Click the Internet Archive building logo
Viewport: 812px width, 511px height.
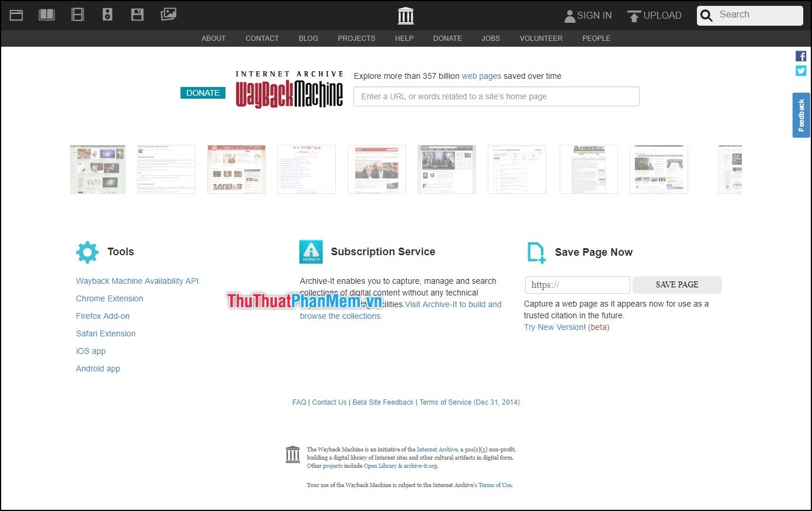click(405, 16)
